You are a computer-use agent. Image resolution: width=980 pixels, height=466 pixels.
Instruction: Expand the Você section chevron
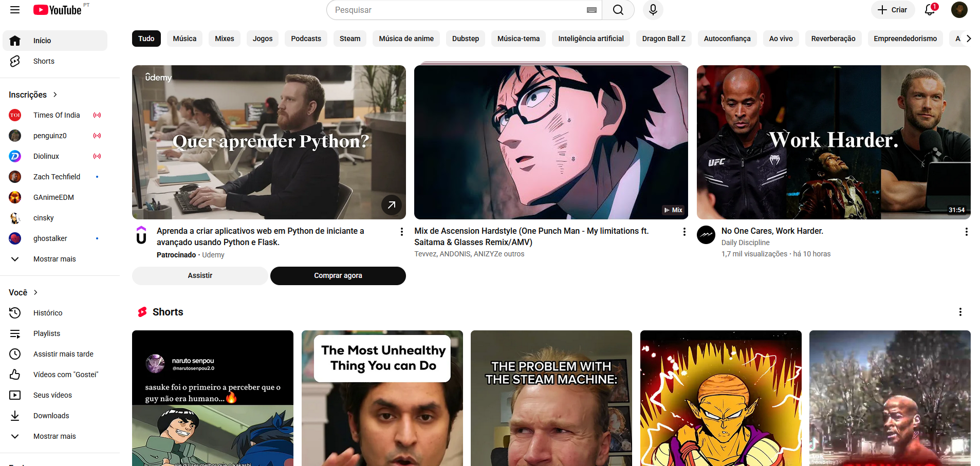[x=35, y=292]
